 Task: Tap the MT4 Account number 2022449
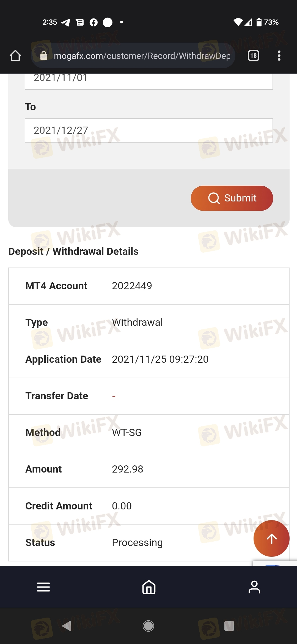(132, 286)
